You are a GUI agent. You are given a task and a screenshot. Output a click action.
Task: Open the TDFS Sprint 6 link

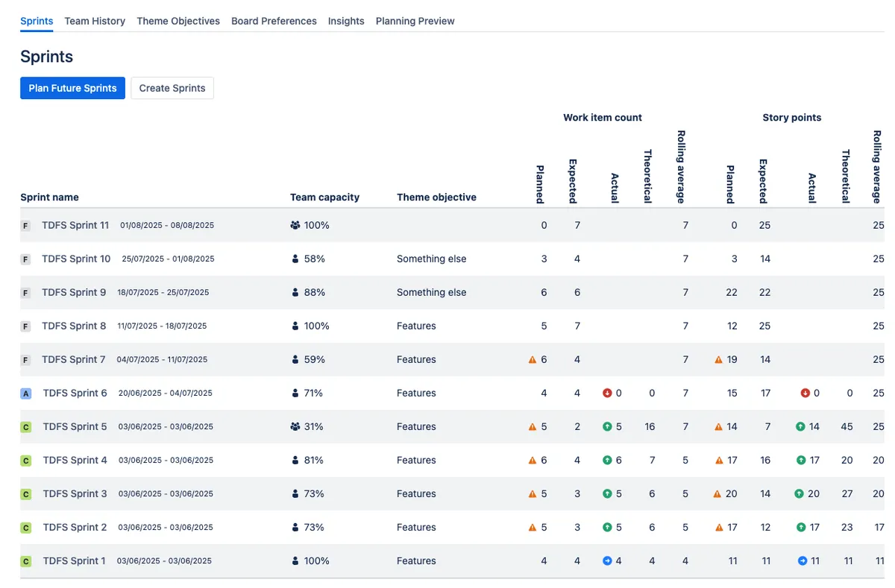tap(75, 393)
